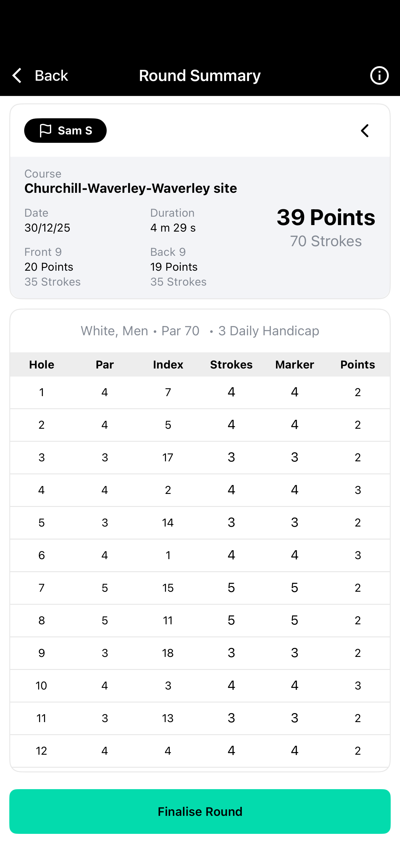Tap the 39 Points total
400x868 pixels.
(326, 217)
